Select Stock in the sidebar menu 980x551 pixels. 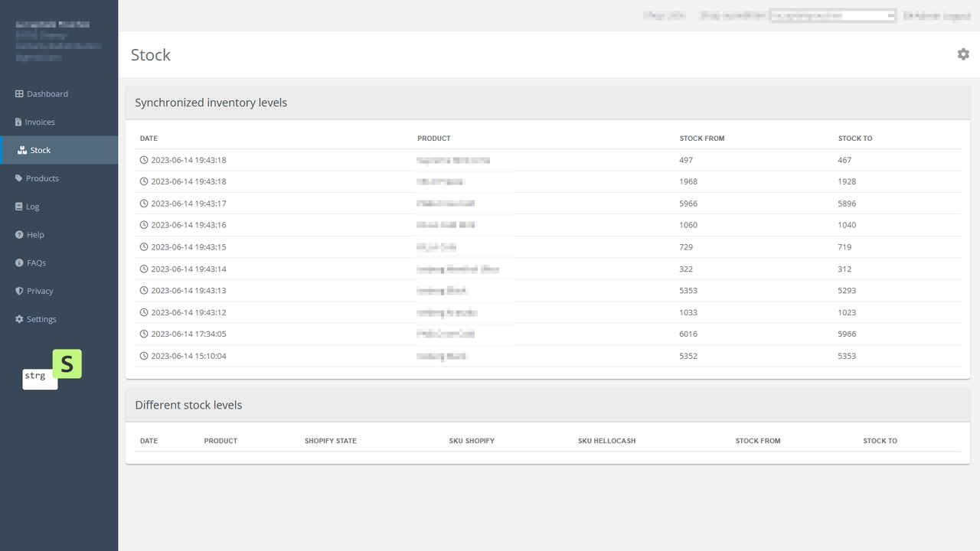(x=41, y=150)
